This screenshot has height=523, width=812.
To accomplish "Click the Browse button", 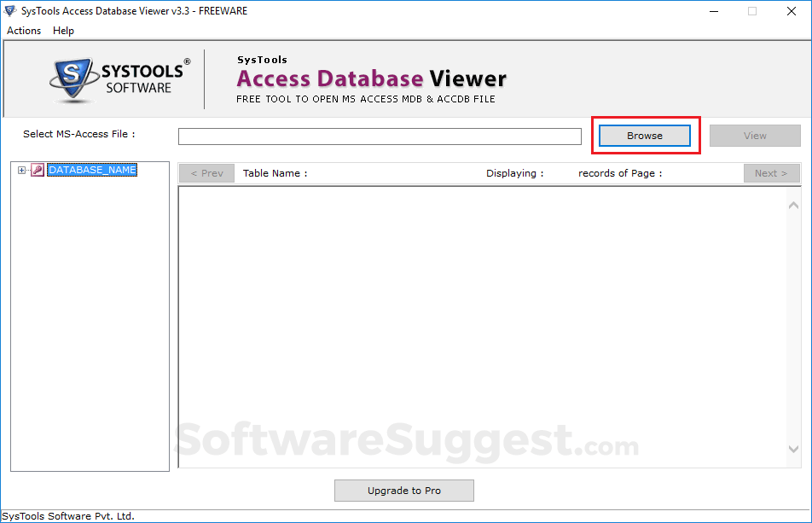I will [645, 136].
